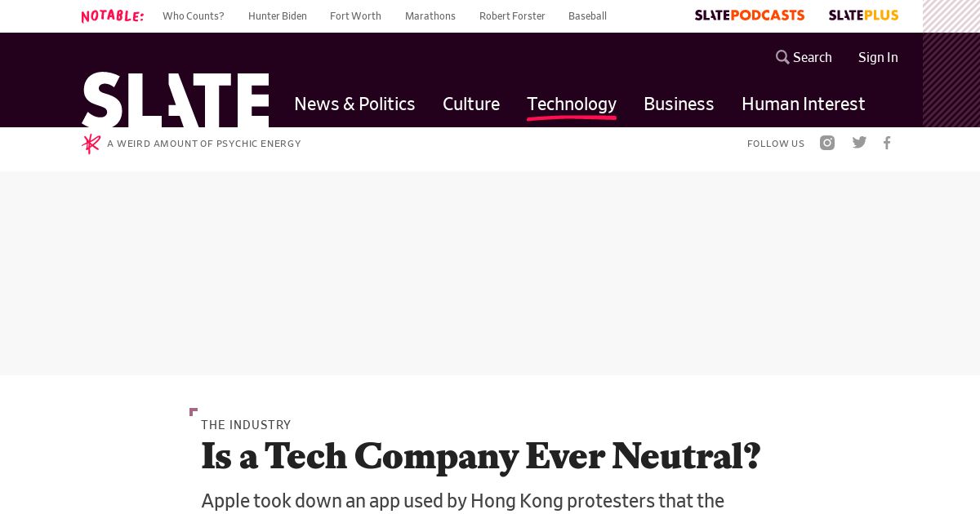The image size is (980, 514).
Task: Navigate to the Business section
Action: coord(679,104)
